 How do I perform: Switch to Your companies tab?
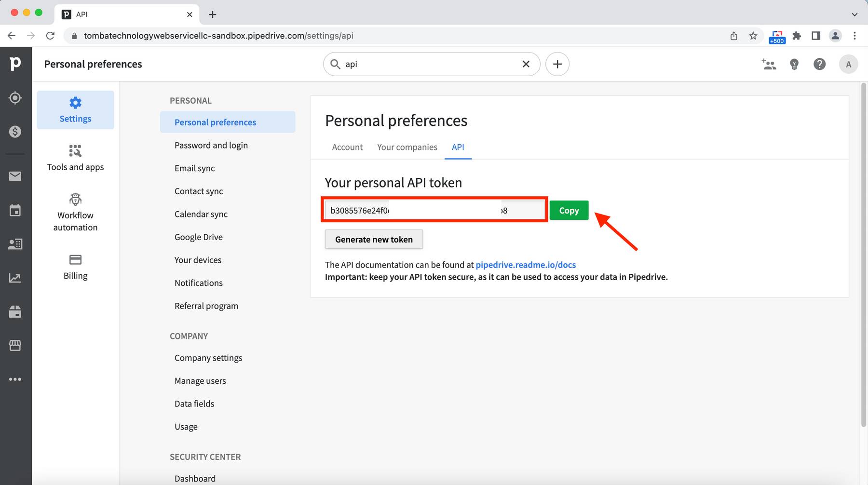[407, 147]
